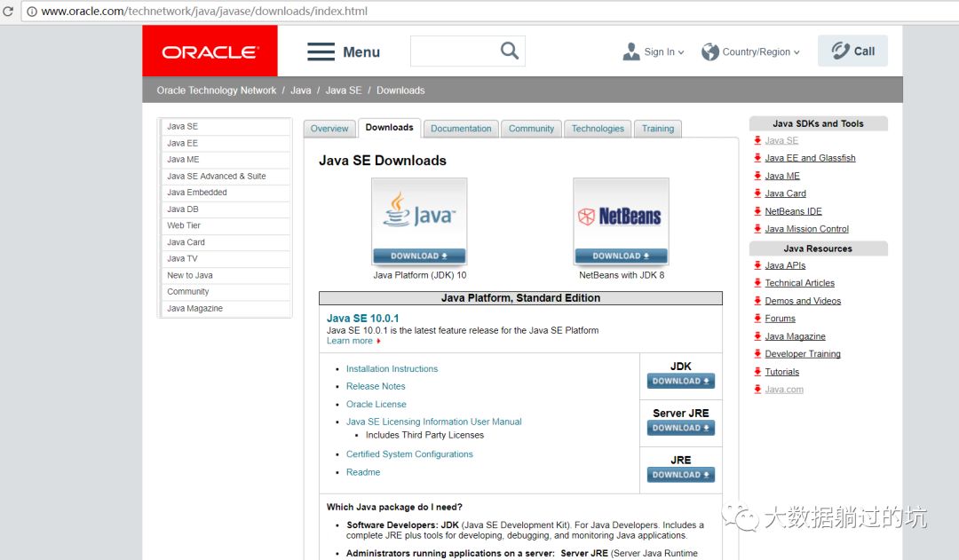Click the Sign In person icon
This screenshot has height=560, width=959.
tap(631, 51)
